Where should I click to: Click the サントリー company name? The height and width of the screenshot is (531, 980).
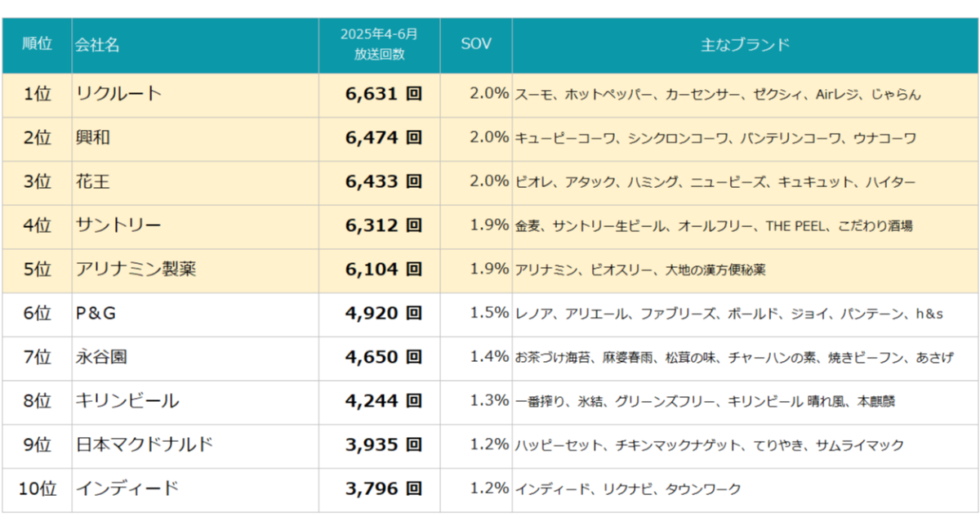tap(118, 225)
